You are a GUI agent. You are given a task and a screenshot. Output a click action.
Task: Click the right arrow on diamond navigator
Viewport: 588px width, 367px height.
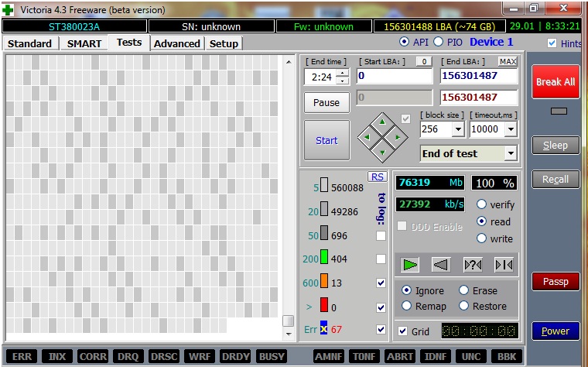(397, 137)
